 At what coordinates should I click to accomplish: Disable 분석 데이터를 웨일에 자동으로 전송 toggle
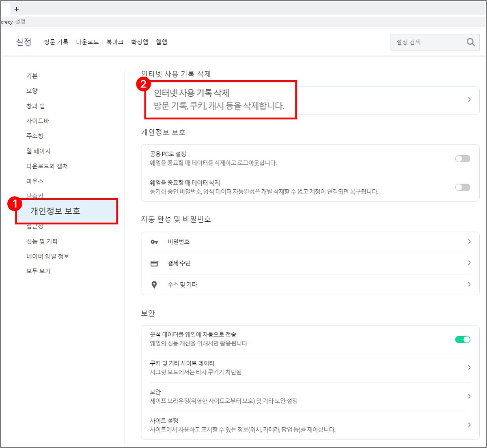[462, 339]
